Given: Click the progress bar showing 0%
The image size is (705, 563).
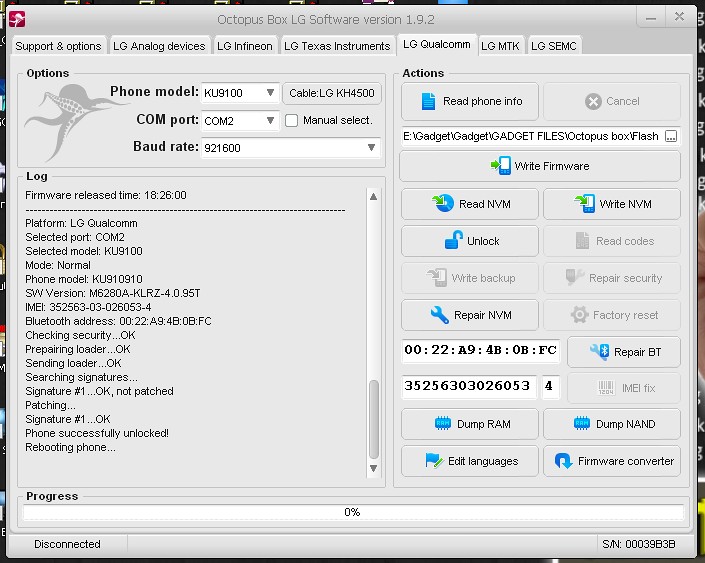Looking at the screenshot, I should pyautogui.click(x=353, y=512).
